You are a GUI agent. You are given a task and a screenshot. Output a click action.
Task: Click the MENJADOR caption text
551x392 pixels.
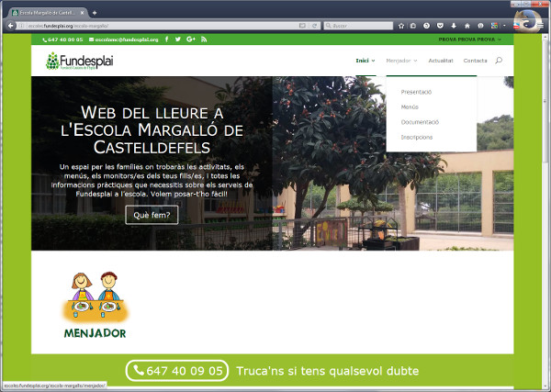pyautogui.click(x=95, y=333)
